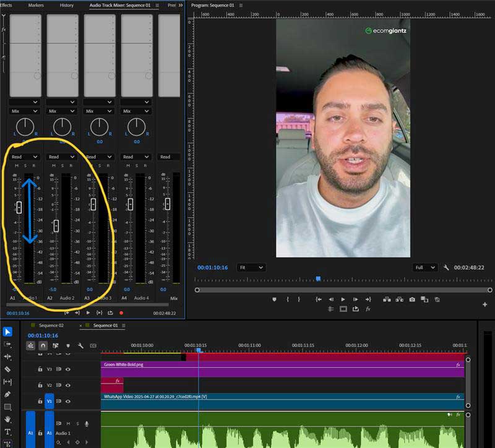The image size is (495, 448).
Task: Open the Fit zoom level dropdown
Action: [251, 267]
